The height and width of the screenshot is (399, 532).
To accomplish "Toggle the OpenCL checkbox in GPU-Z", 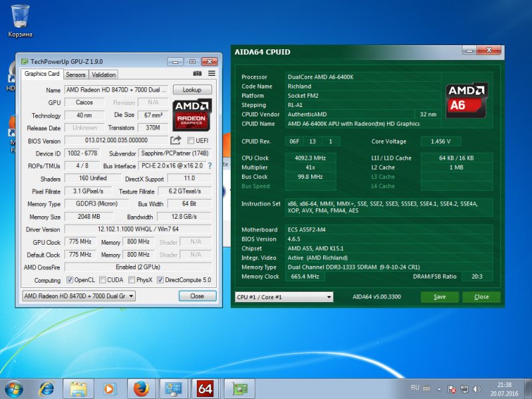I will coord(71,281).
